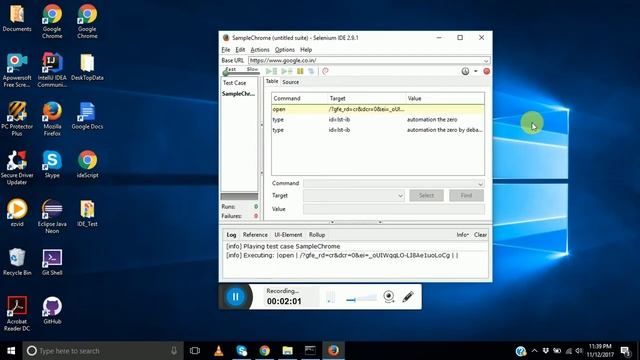Switch to the UI-Element tab
Screen dimensions: 640x360
pyautogui.click(x=288, y=235)
